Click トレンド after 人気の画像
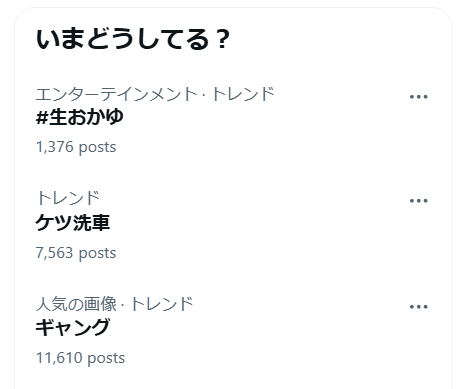Image resolution: width=470 pixels, height=389 pixels. pyautogui.click(x=162, y=304)
